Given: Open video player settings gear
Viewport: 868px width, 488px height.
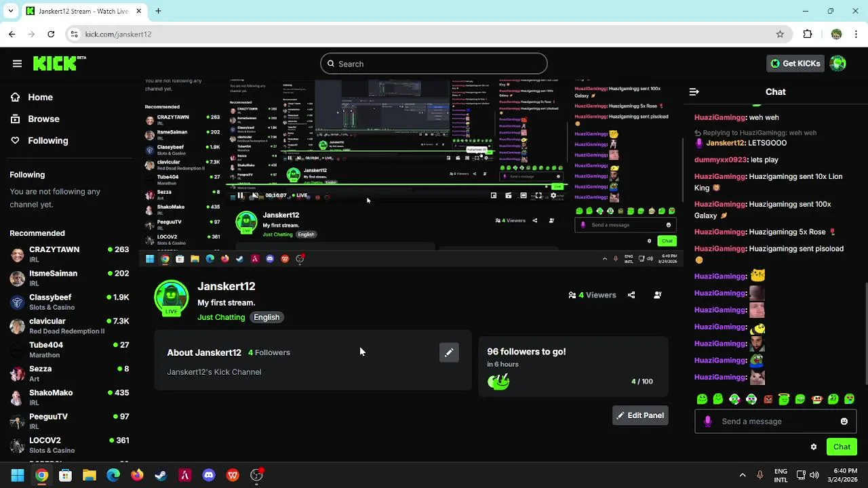Looking at the screenshot, I should [x=553, y=195].
